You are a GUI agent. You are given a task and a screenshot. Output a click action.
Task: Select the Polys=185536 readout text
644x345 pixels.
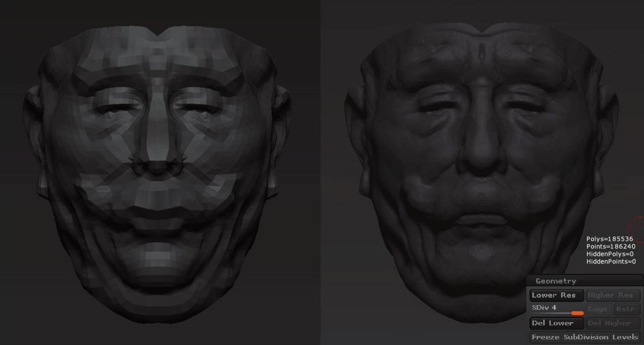point(610,239)
